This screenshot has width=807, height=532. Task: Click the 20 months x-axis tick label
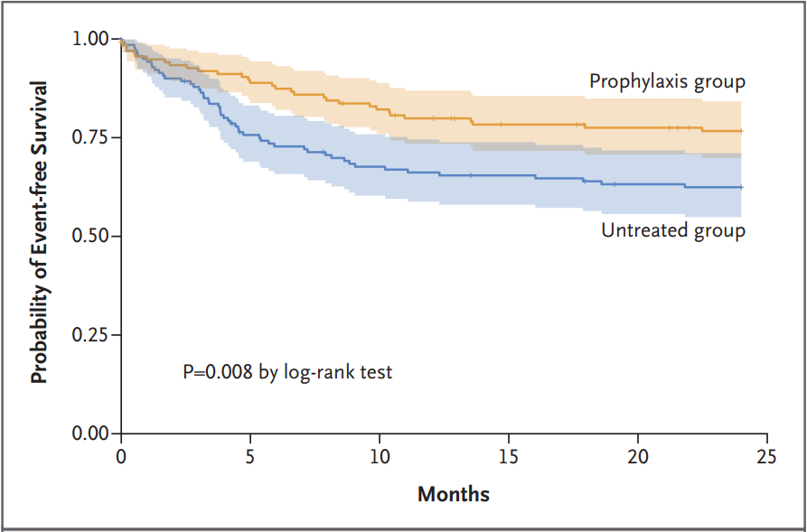point(638,455)
